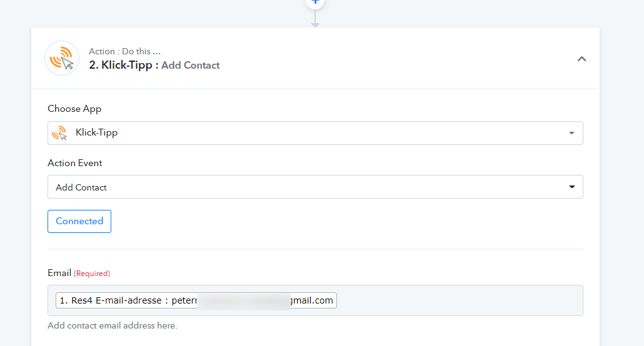The image size is (644, 346).
Task: Click the red '(Required)' marker
Action: pyautogui.click(x=92, y=274)
